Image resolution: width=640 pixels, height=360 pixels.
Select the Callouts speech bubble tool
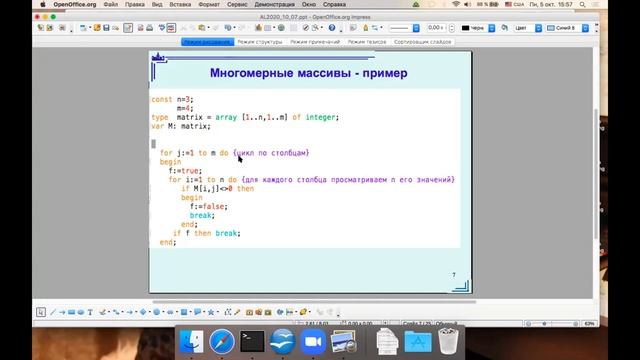pos(197,312)
